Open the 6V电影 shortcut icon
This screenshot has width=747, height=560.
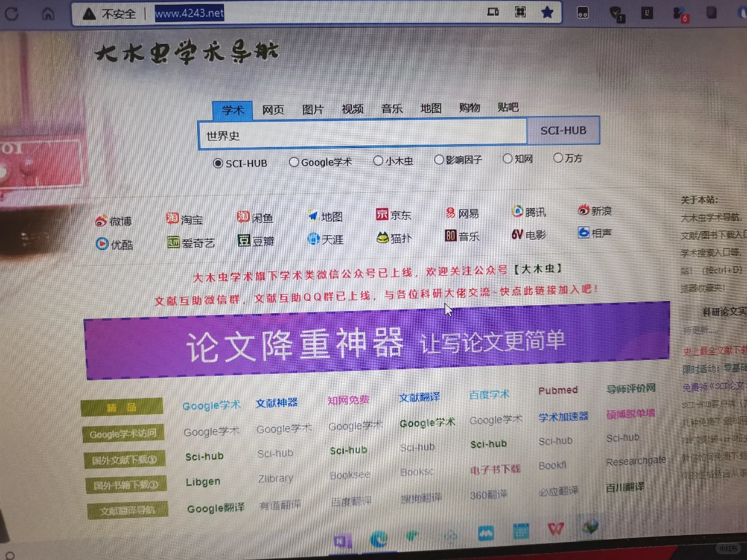(x=517, y=235)
